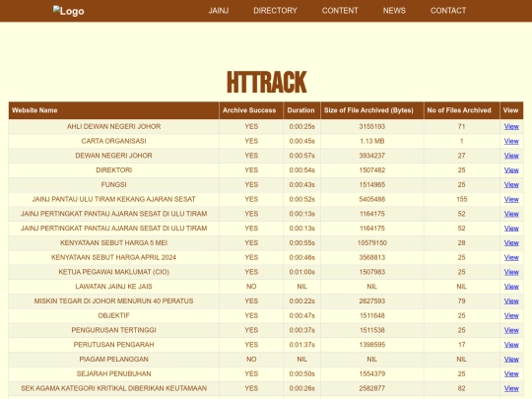Select AHLI DEWAN NEGERI JOHOR name cell
The height and width of the screenshot is (399, 532).
click(113, 126)
